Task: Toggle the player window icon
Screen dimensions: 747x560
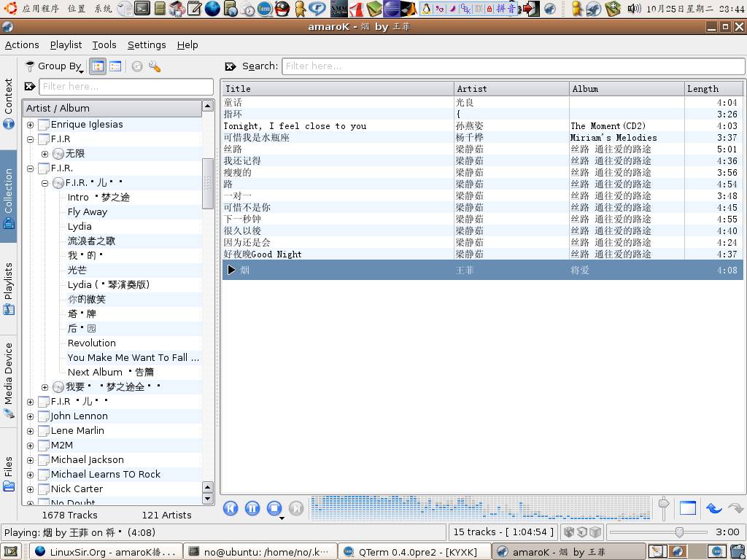Action: coord(687,508)
